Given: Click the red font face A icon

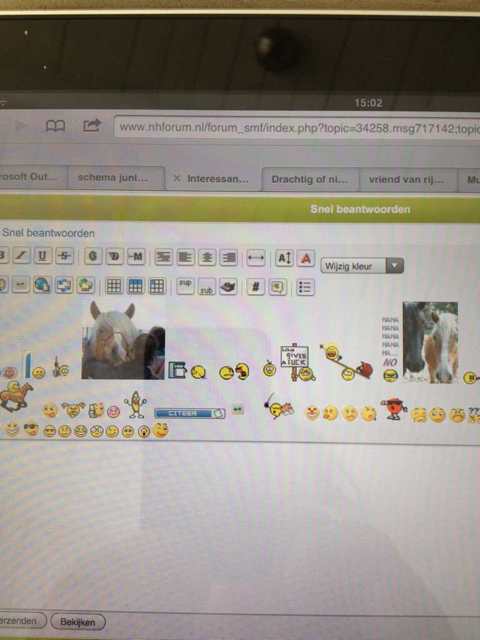Looking at the screenshot, I should [x=306, y=258].
